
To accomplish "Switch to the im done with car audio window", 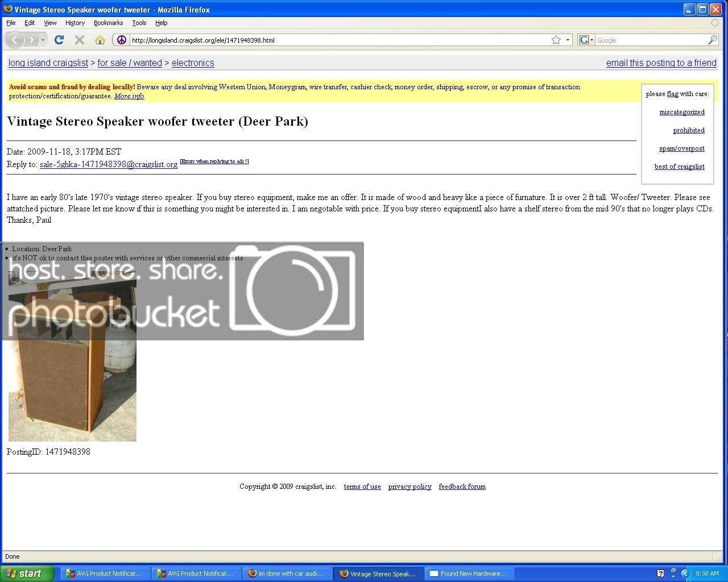I will (x=287, y=573).
